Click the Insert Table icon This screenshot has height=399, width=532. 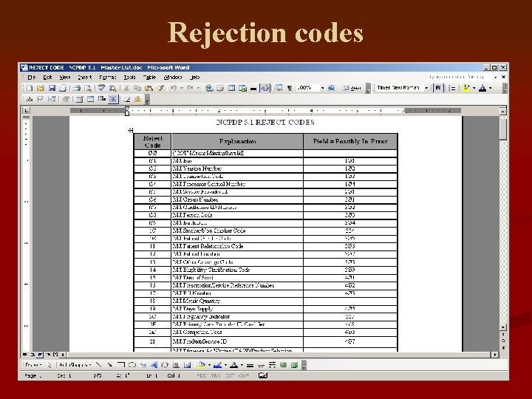[x=231, y=88]
